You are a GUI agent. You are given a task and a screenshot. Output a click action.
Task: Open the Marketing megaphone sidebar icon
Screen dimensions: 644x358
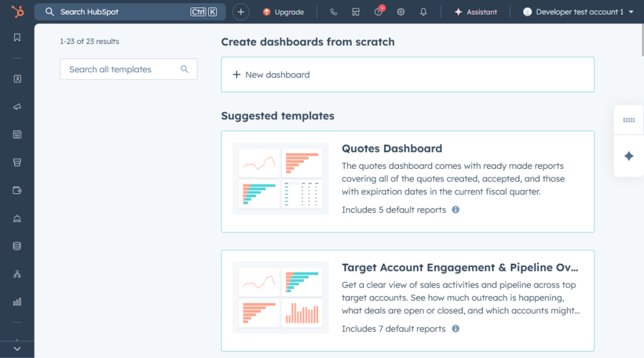click(17, 107)
